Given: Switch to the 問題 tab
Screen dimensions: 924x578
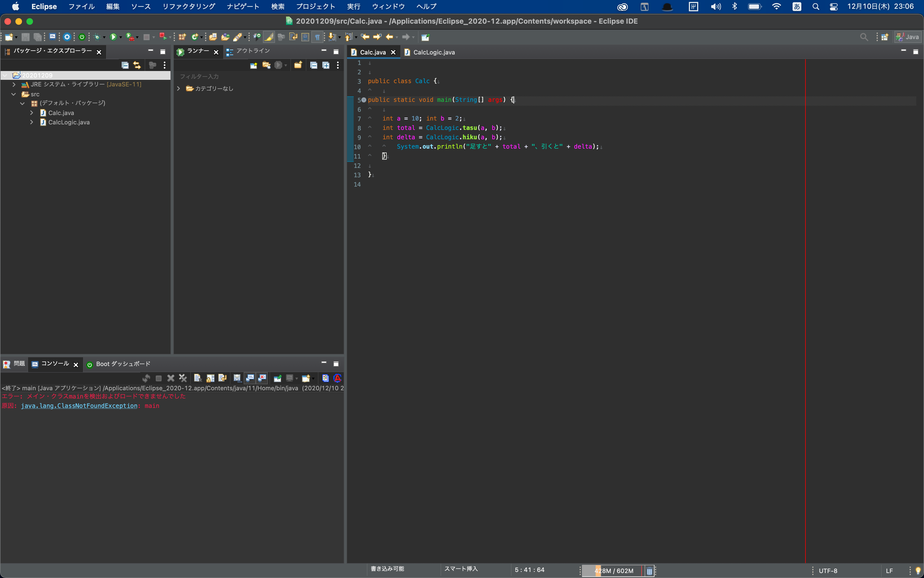Looking at the screenshot, I should (14, 364).
